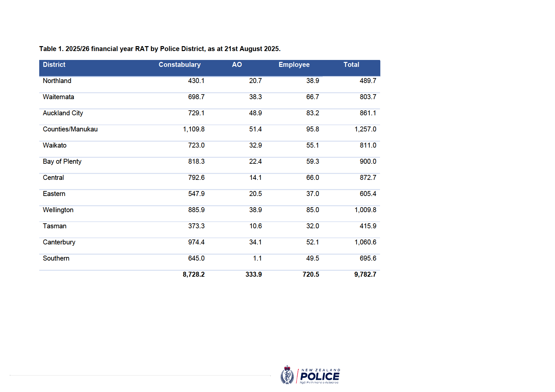
Task: Click Southern's AO value 1.1
Action: tap(257, 258)
